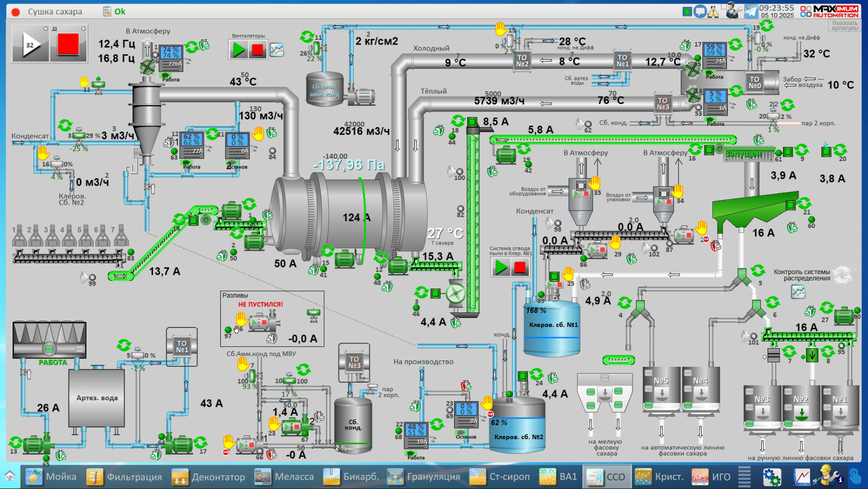Click the red stop button under Вентиляторы

click(258, 49)
